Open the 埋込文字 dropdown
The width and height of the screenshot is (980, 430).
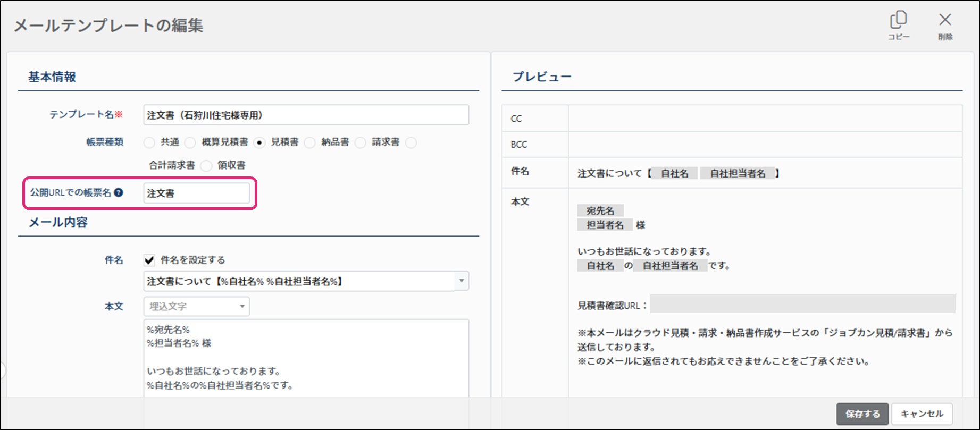tap(196, 306)
